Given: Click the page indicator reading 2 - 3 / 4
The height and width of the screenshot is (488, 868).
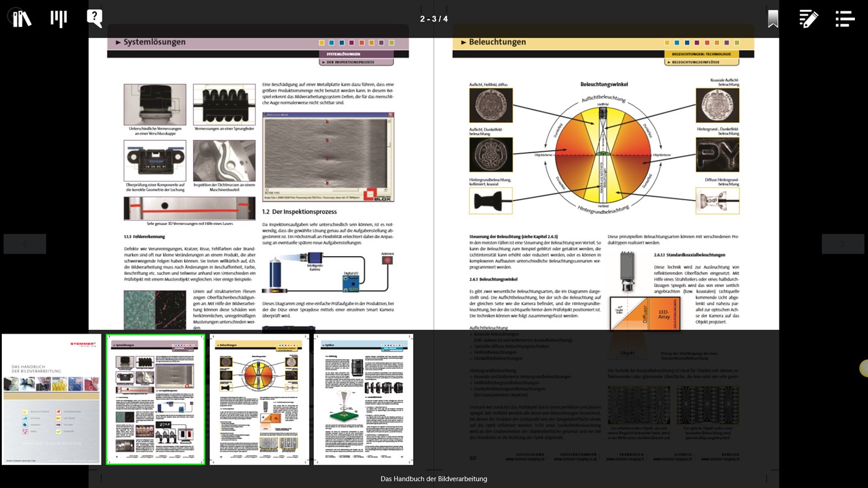Looking at the screenshot, I should click(434, 19).
